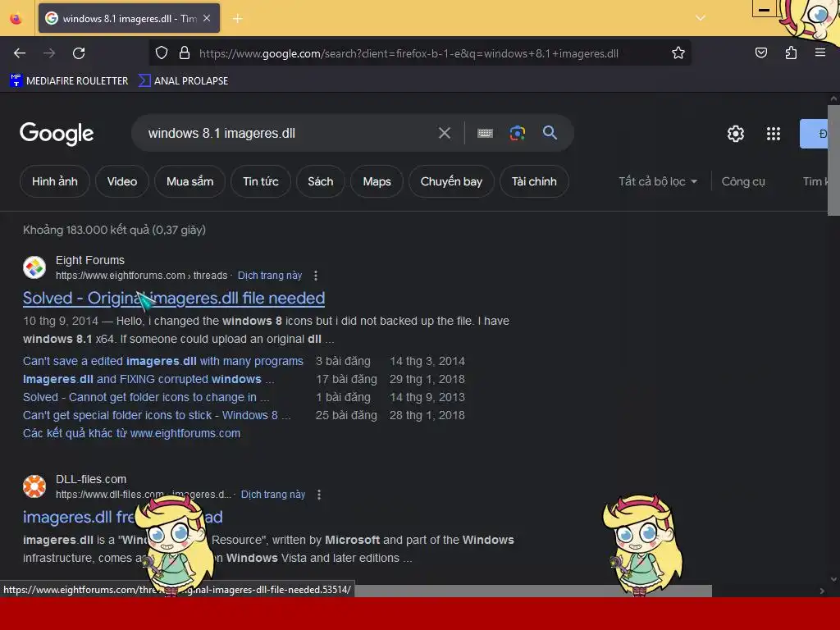This screenshot has width=840, height=630.
Task: Switch to Hình ảnh results
Action: (x=55, y=181)
